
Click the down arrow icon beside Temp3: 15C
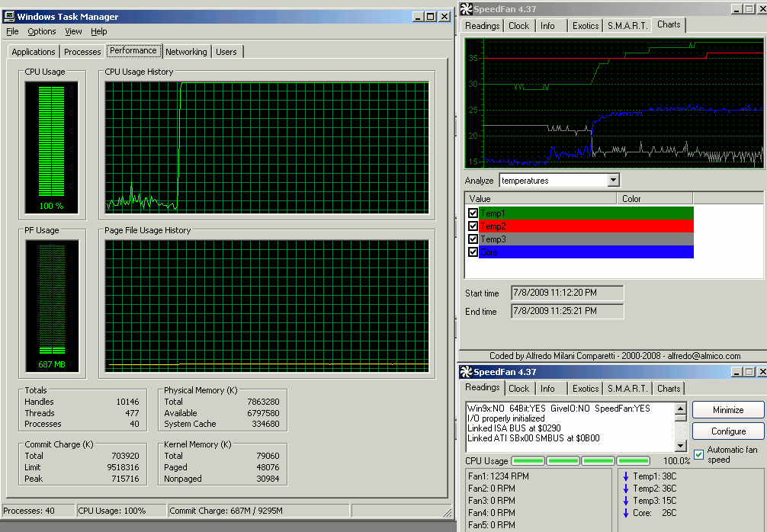click(x=626, y=500)
